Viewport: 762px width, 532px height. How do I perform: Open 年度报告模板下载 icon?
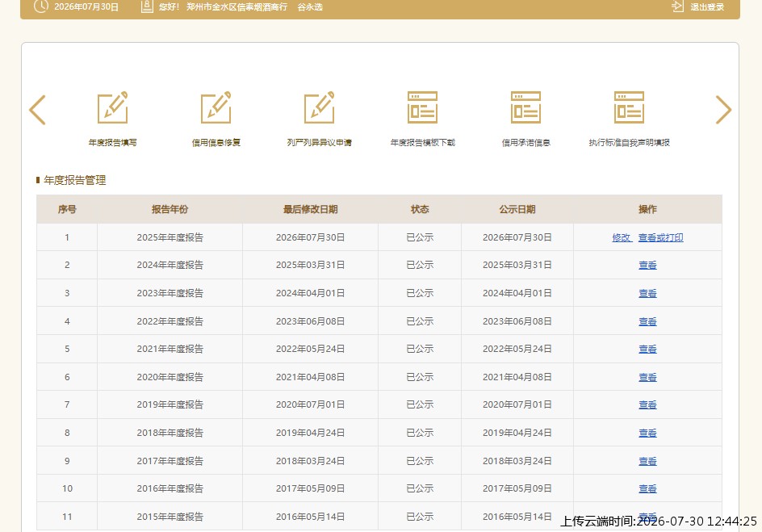(422, 108)
